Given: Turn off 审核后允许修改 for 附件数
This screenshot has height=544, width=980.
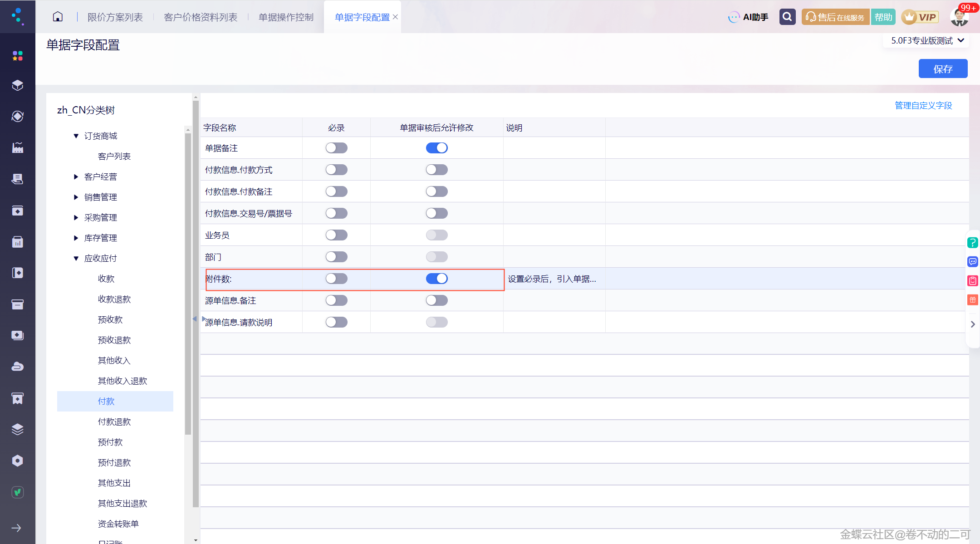Looking at the screenshot, I should pos(437,279).
